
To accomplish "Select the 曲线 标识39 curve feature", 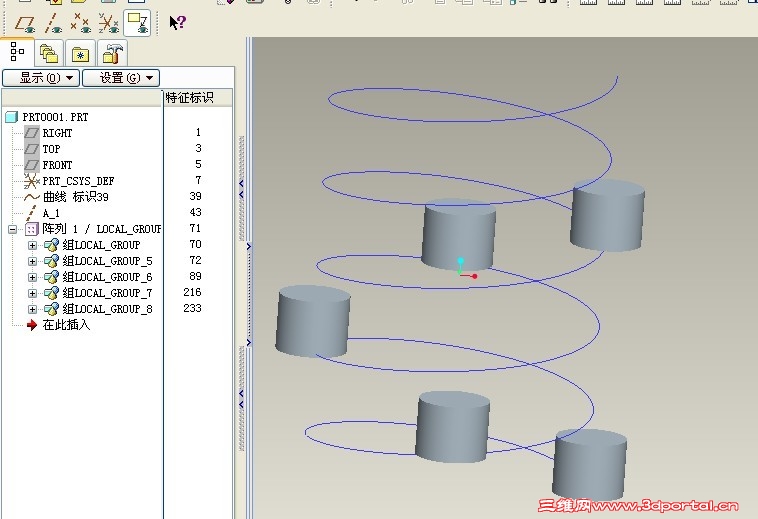I will [x=75, y=197].
